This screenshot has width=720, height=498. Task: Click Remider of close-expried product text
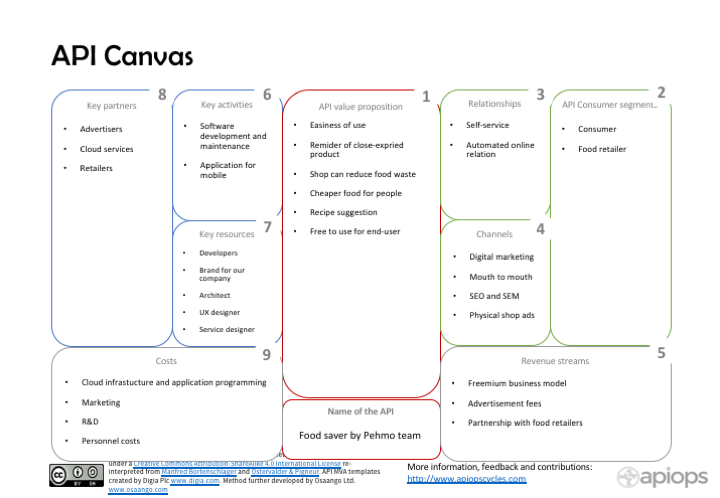coord(356,149)
